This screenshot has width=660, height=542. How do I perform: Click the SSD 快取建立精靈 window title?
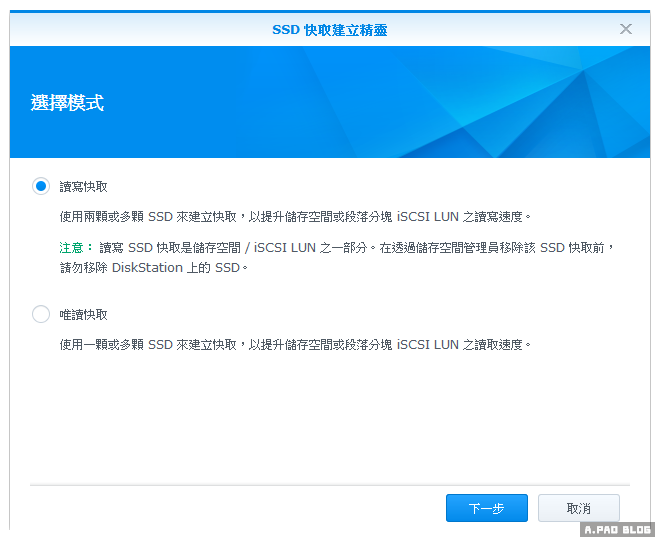tap(329, 30)
